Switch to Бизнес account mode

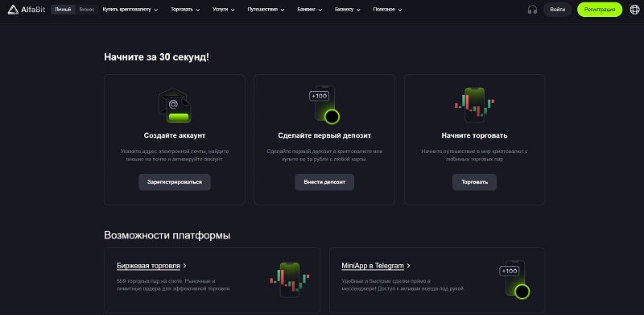pyautogui.click(x=87, y=10)
